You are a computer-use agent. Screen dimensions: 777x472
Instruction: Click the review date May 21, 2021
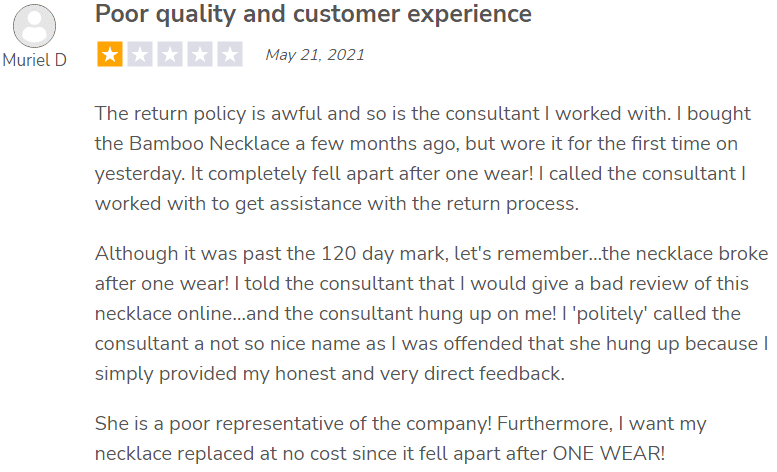point(315,54)
